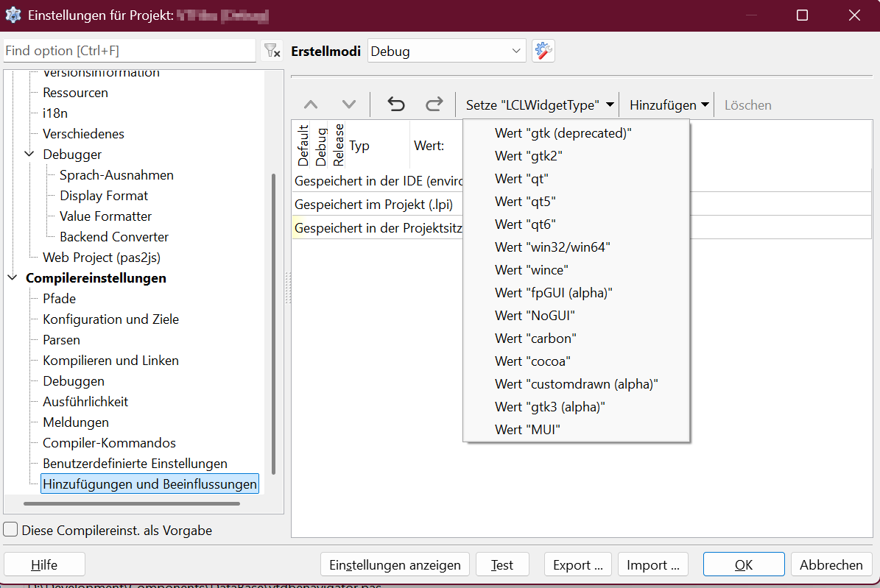Click the Hilfe button
Screen dimensions: 880x588
click(x=44, y=564)
